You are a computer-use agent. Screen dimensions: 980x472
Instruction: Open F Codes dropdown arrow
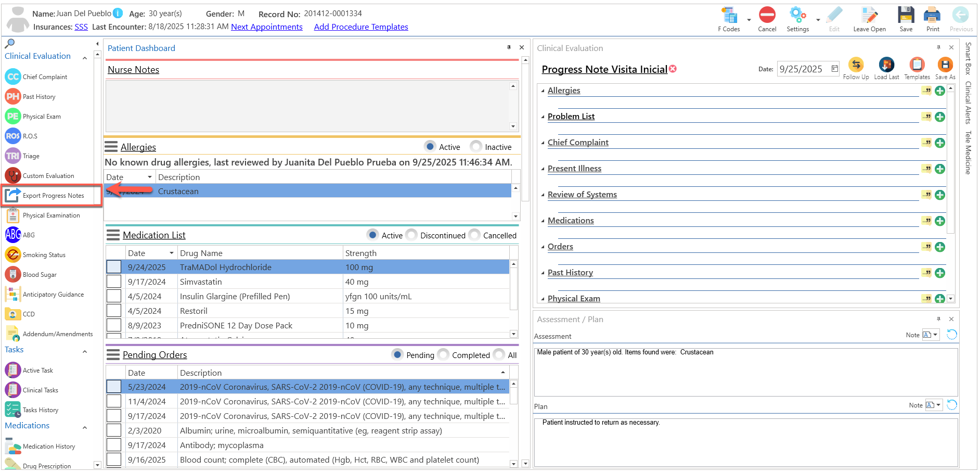click(749, 20)
